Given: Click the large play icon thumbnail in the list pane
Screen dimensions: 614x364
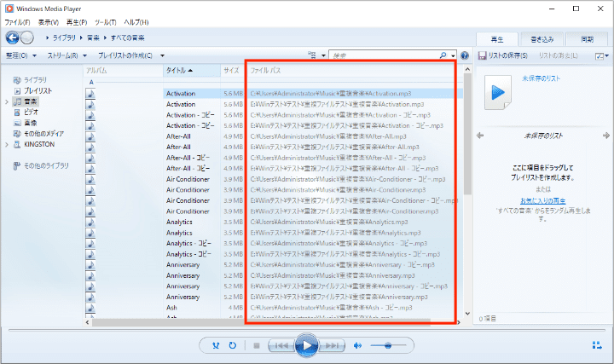Looking at the screenshot, I should pos(498,92).
